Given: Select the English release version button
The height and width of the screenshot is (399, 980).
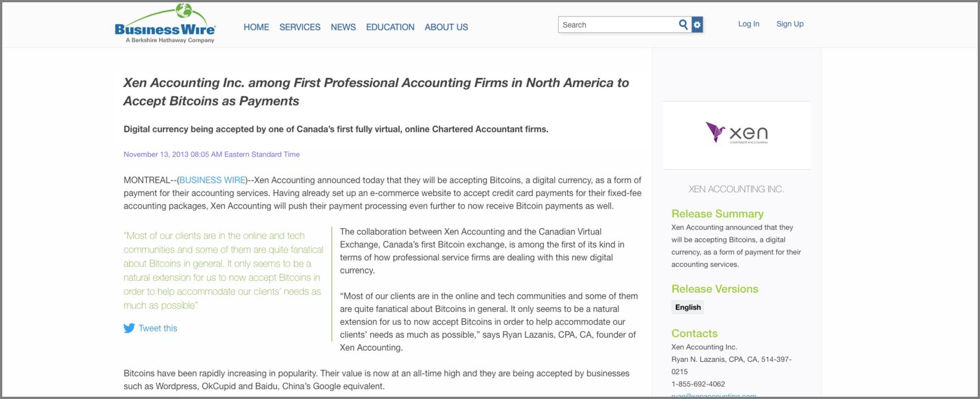Looking at the screenshot, I should point(688,307).
